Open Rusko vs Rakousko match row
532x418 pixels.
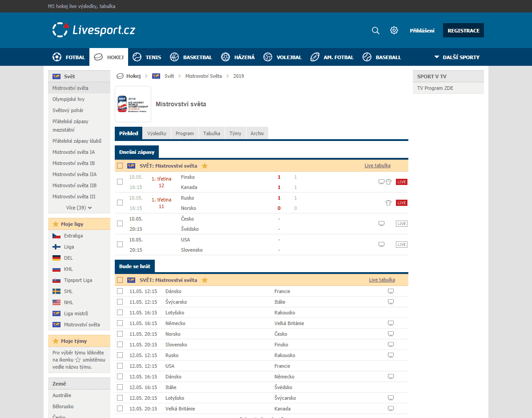(x=262, y=355)
